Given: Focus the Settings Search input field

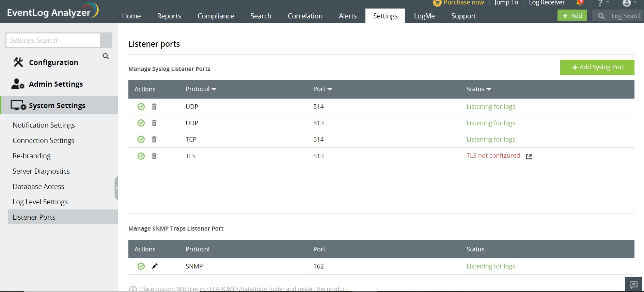Looking at the screenshot, I should click(53, 40).
